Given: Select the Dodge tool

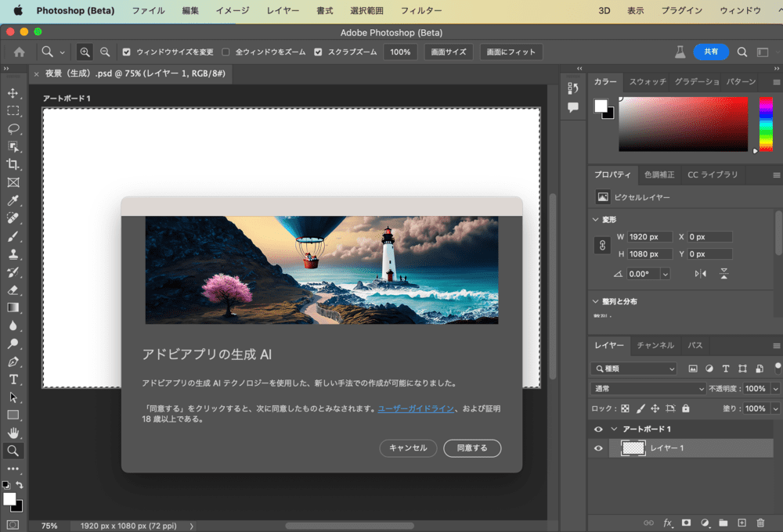Looking at the screenshot, I should click(13, 344).
